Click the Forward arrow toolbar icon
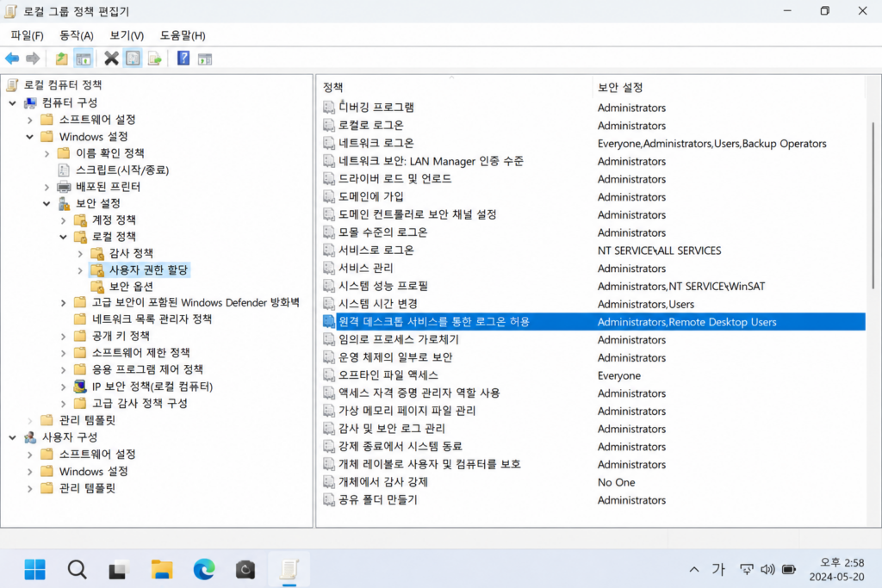 click(x=34, y=59)
